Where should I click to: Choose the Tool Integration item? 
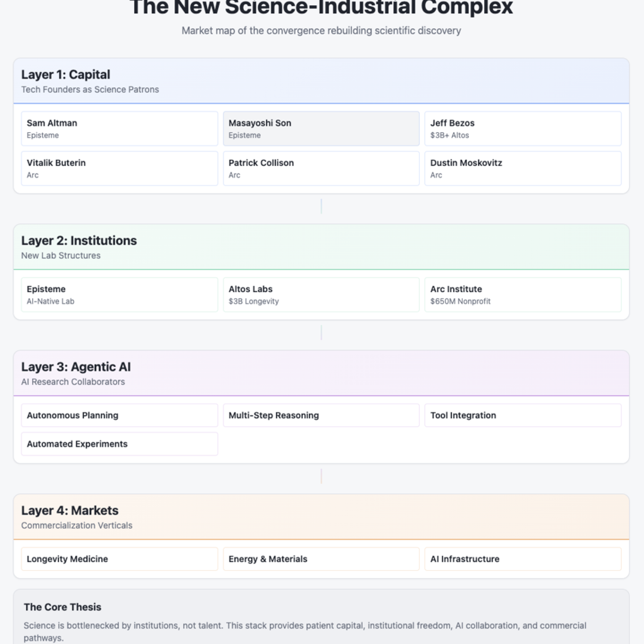522,415
